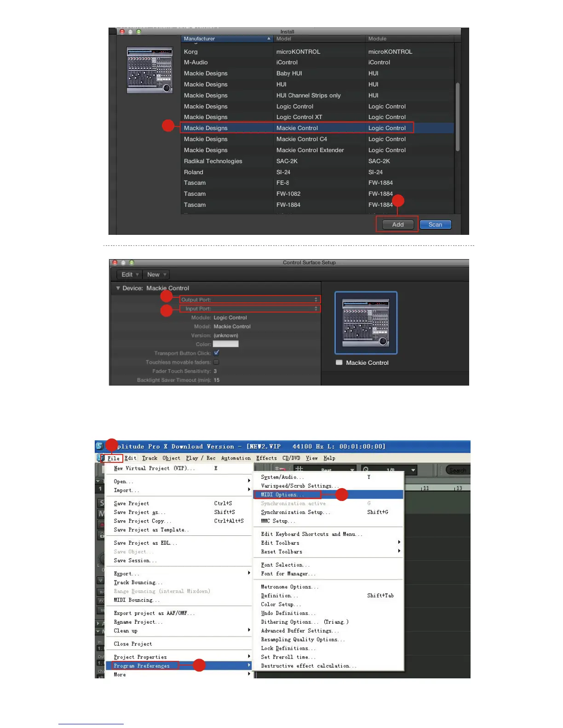The height and width of the screenshot is (728, 563).
Task: Open the New dropdown in Control Surface Setup
Action: click(156, 275)
